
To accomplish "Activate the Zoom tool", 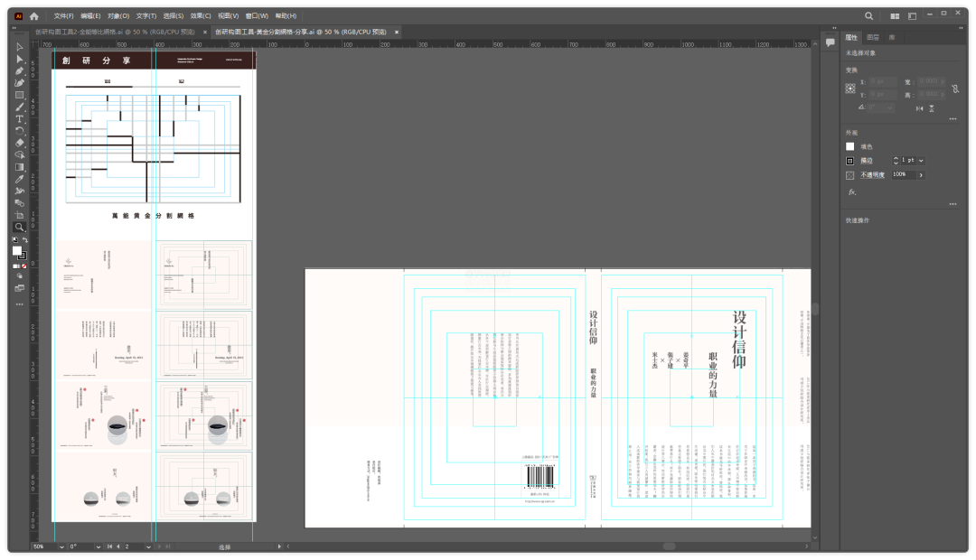I will tap(18, 226).
